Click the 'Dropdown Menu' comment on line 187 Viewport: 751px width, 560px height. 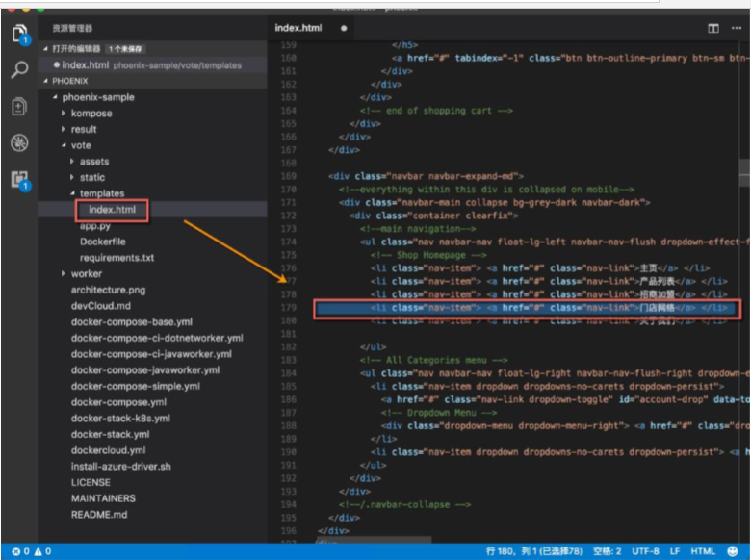(439, 413)
